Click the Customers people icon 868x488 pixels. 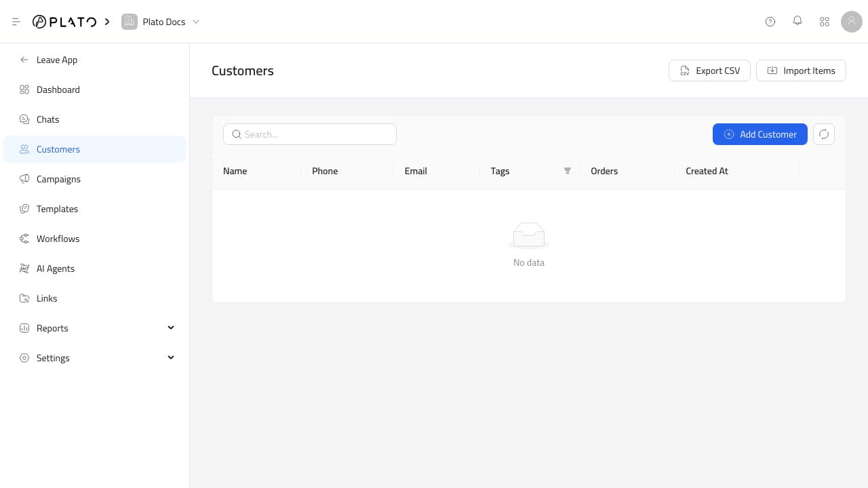[24, 149]
